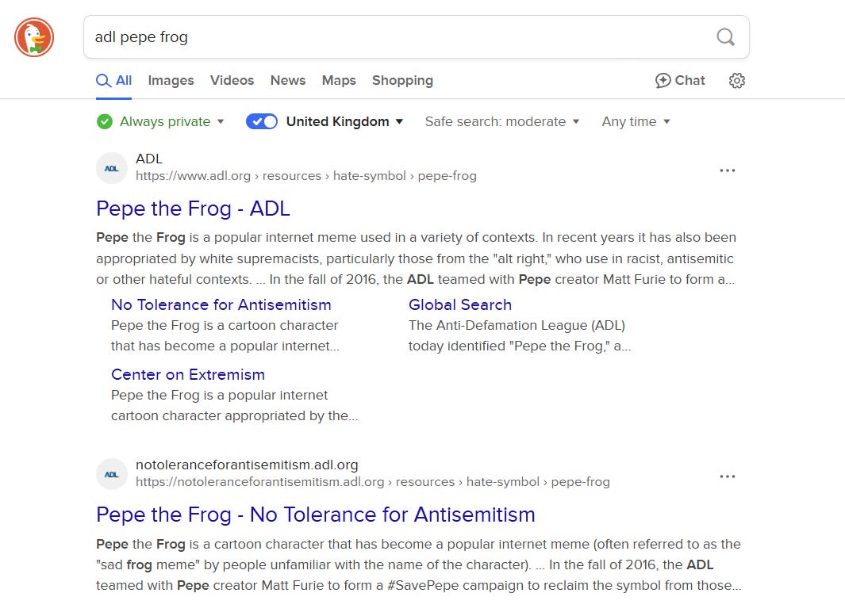Open the DuckDuckGo logo home page
The height and width of the screenshot is (616, 845).
pyautogui.click(x=34, y=37)
